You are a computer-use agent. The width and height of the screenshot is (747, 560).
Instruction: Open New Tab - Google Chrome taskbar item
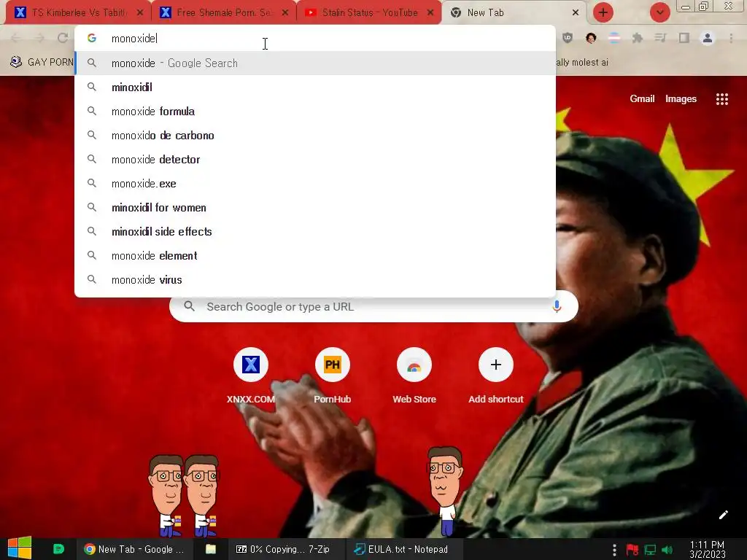pos(134,549)
